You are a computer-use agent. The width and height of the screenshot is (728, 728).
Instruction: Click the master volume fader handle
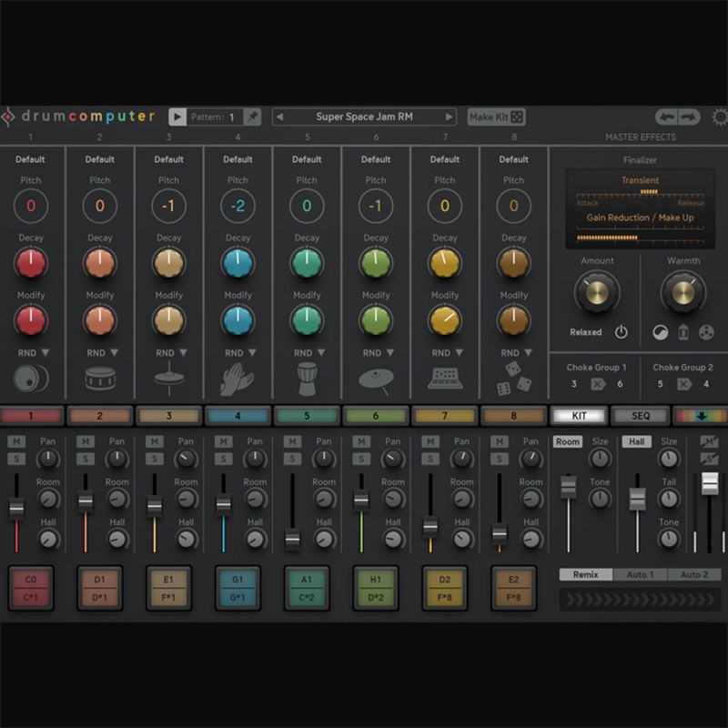(x=710, y=483)
